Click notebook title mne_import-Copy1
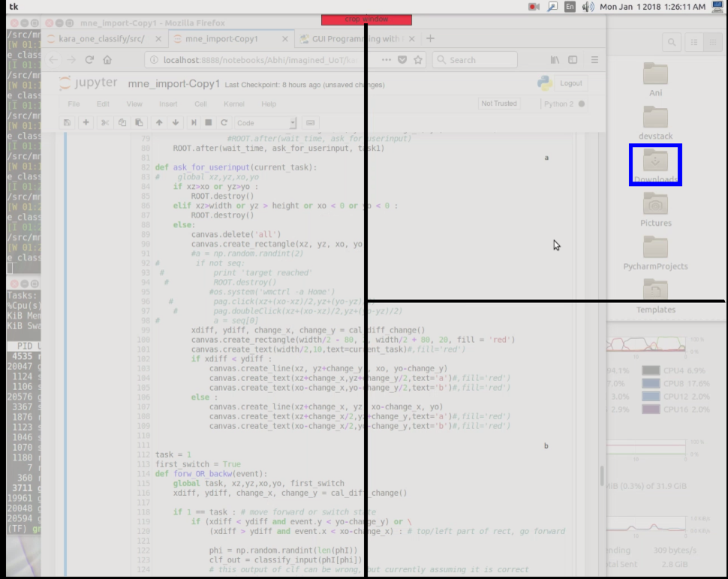The image size is (728, 579). tap(173, 83)
